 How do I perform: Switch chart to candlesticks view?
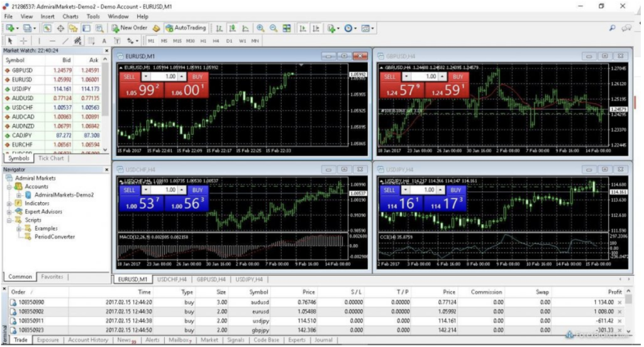[x=232, y=28]
